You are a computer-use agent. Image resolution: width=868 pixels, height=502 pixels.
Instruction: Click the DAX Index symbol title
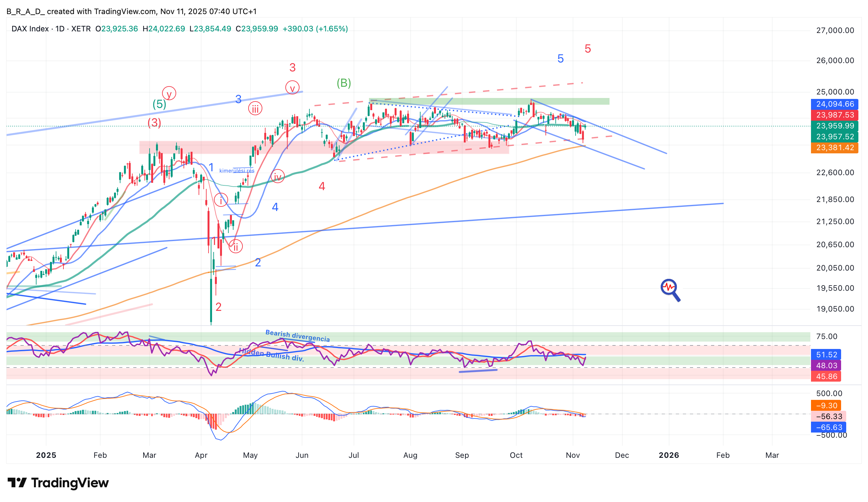(30, 29)
